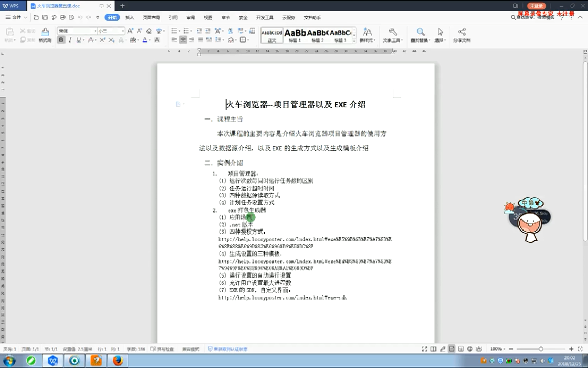Click the zoom out minus button
The image size is (588, 368).
point(511,349)
